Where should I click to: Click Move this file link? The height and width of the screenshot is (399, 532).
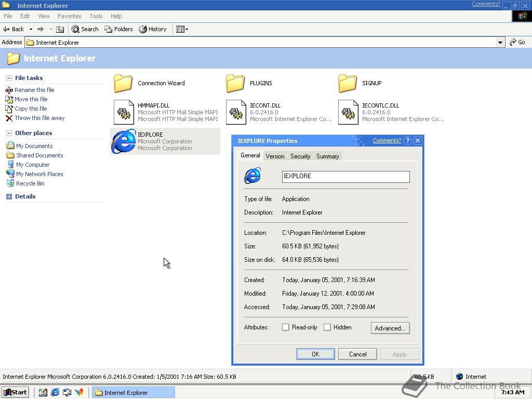click(31, 99)
